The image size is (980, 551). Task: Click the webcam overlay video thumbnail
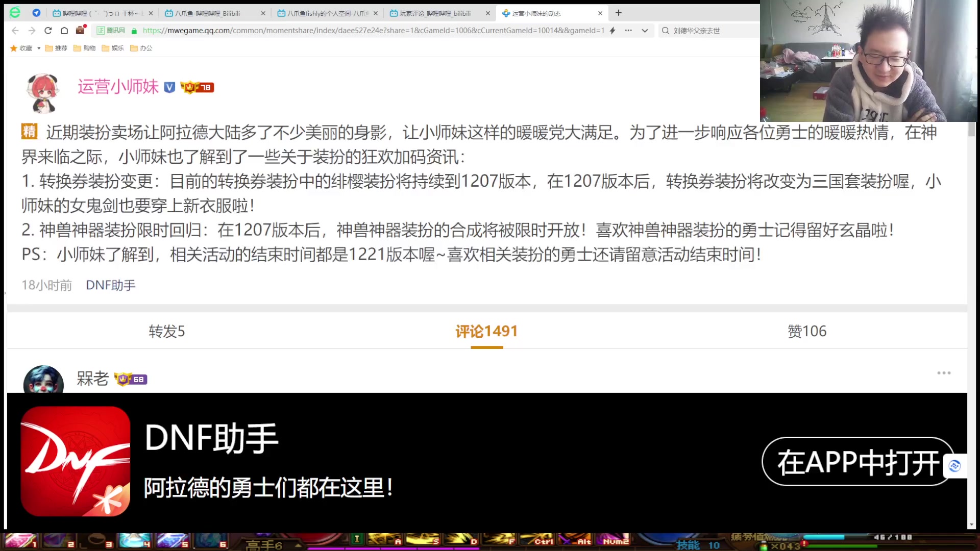(869, 61)
